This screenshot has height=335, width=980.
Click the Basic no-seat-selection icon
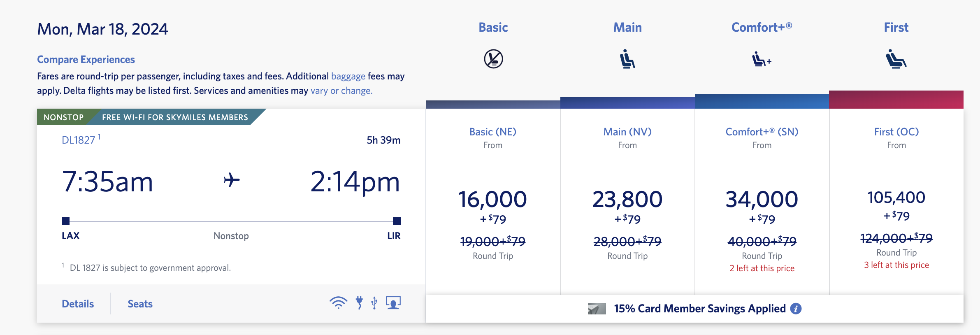tap(493, 59)
